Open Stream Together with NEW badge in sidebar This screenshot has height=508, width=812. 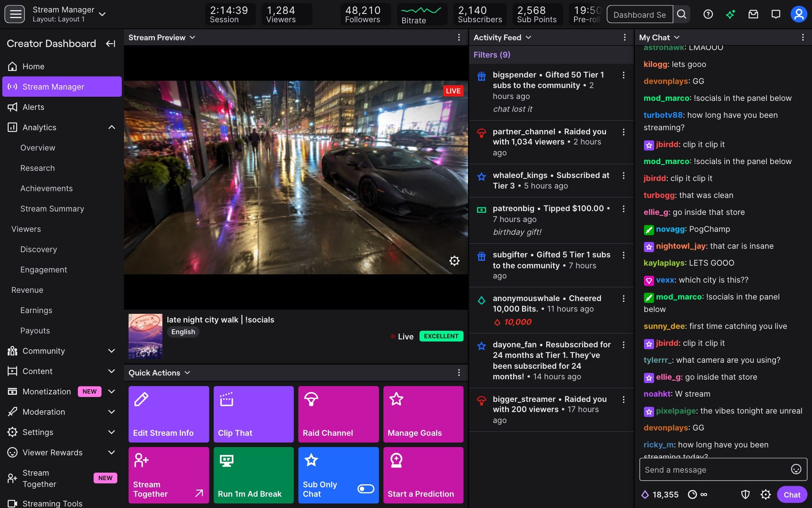click(x=62, y=478)
